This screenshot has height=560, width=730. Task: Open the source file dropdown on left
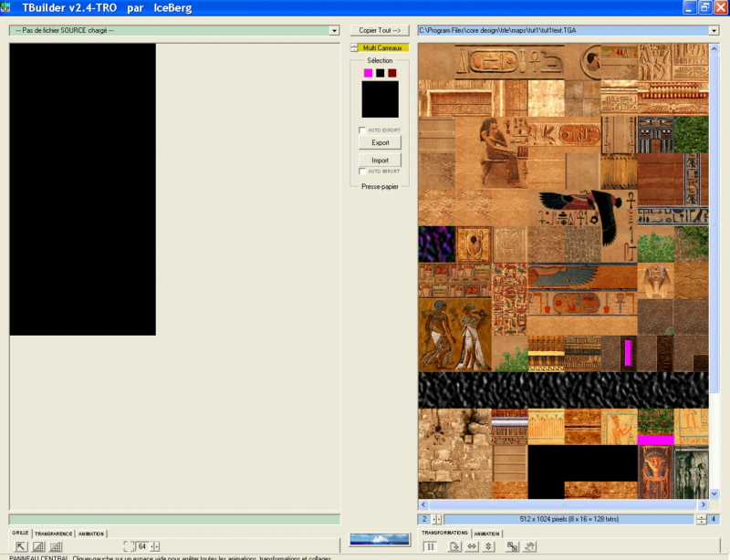pyautogui.click(x=335, y=30)
